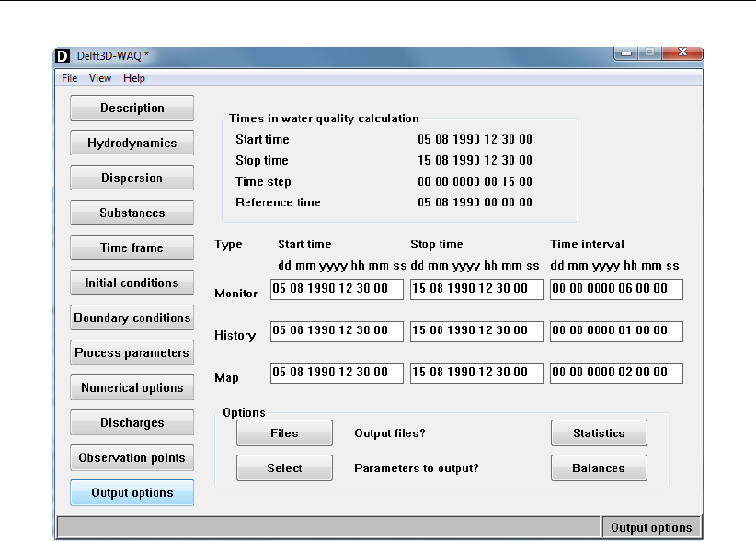Go to Numerical options
Screen dimensions: 756x541
(132, 387)
